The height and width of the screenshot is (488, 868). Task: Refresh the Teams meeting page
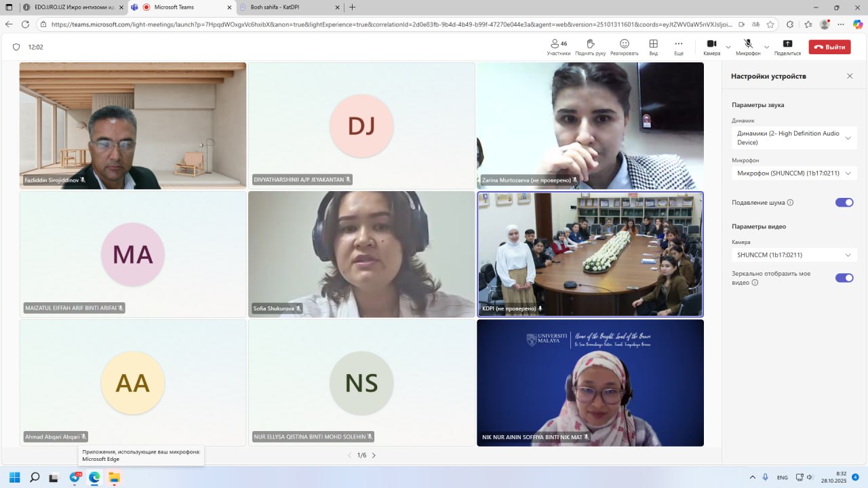[x=26, y=24]
